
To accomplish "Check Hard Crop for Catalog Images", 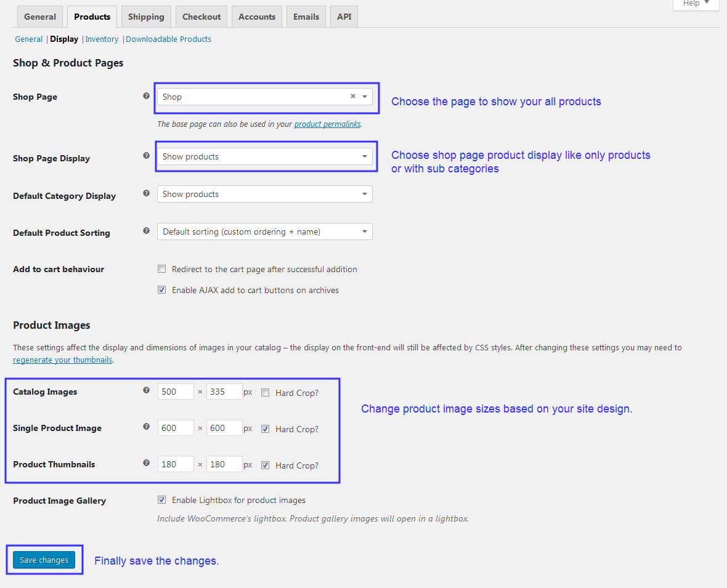I will pos(265,393).
